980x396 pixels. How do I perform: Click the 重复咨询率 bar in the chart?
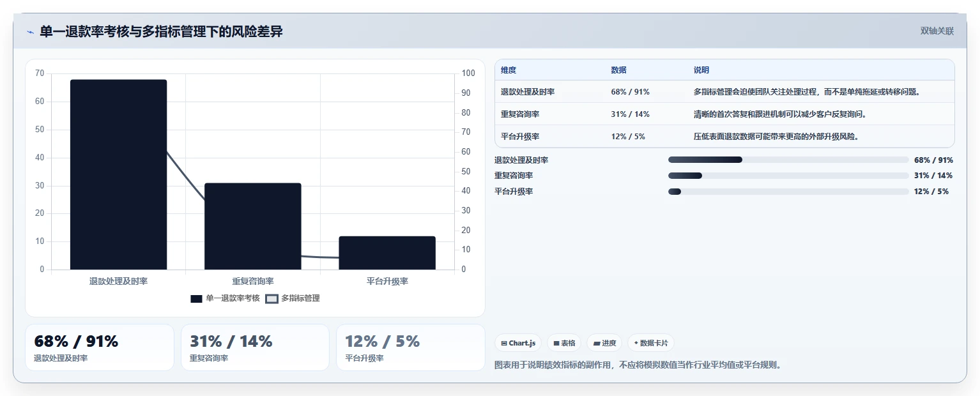[253, 226]
